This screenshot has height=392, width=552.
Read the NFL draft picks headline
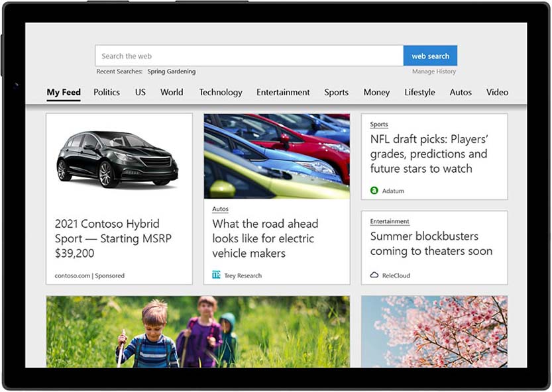[429, 154]
